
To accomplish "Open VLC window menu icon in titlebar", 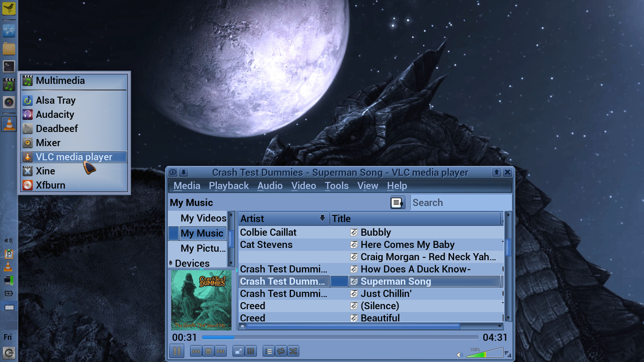I will click(173, 173).
